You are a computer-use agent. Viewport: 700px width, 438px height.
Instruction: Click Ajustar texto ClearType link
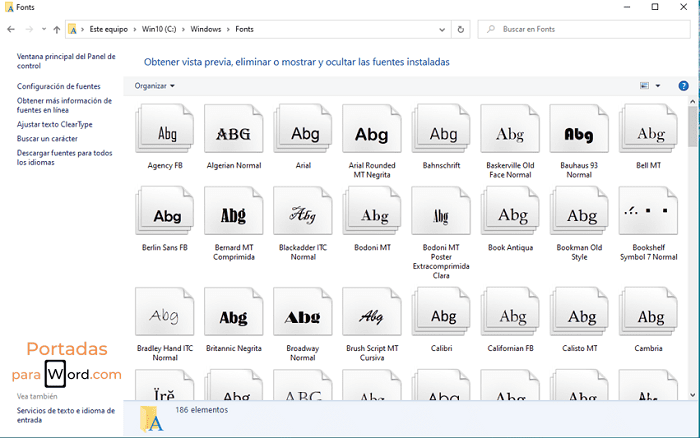click(54, 124)
